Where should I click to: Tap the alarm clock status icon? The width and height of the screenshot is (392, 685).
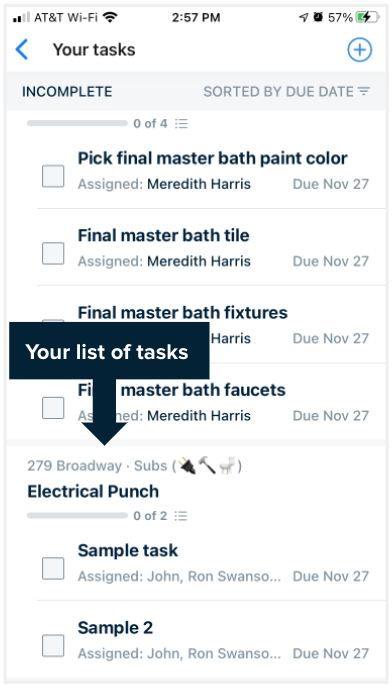[x=318, y=17]
